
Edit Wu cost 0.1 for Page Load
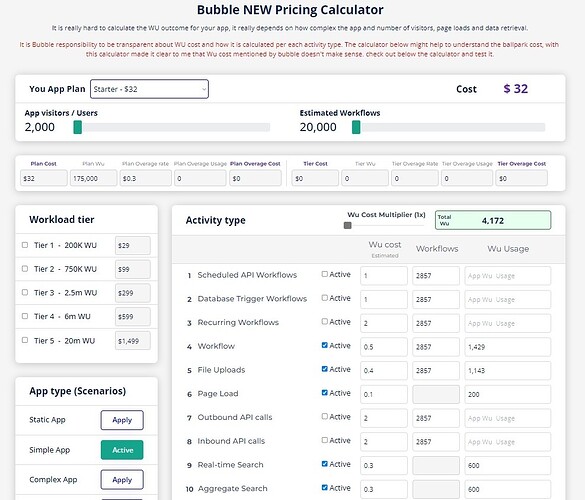[x=384, y=394]
